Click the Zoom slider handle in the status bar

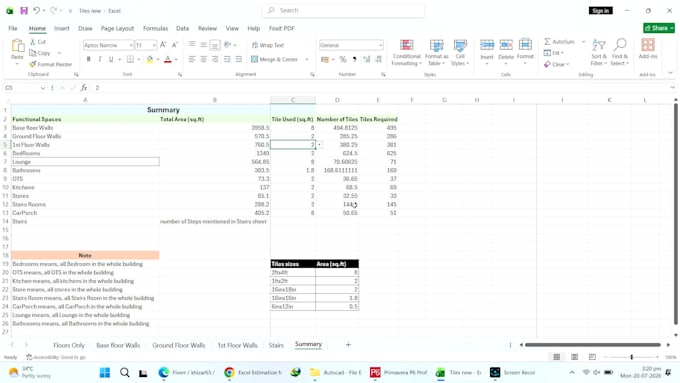tap(631, 357)
